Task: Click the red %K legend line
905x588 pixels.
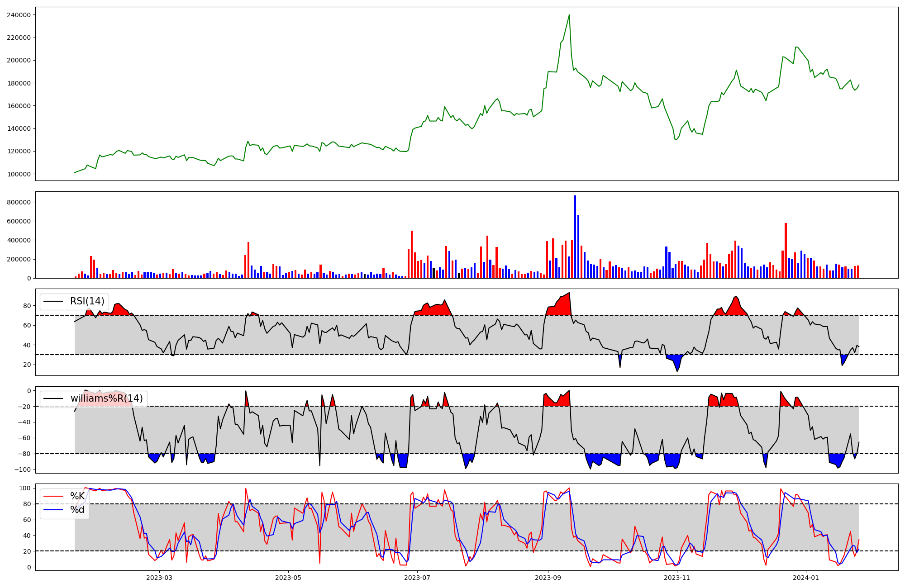Action: tap(53, 496)
